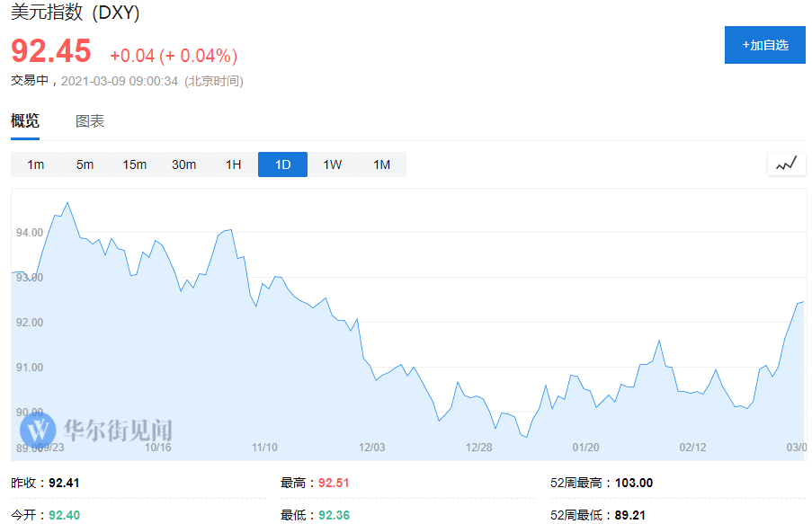This screenshot has height=524, width=812.
Task: Switch to the 1M timeframe
Action: tap(380, 164)
